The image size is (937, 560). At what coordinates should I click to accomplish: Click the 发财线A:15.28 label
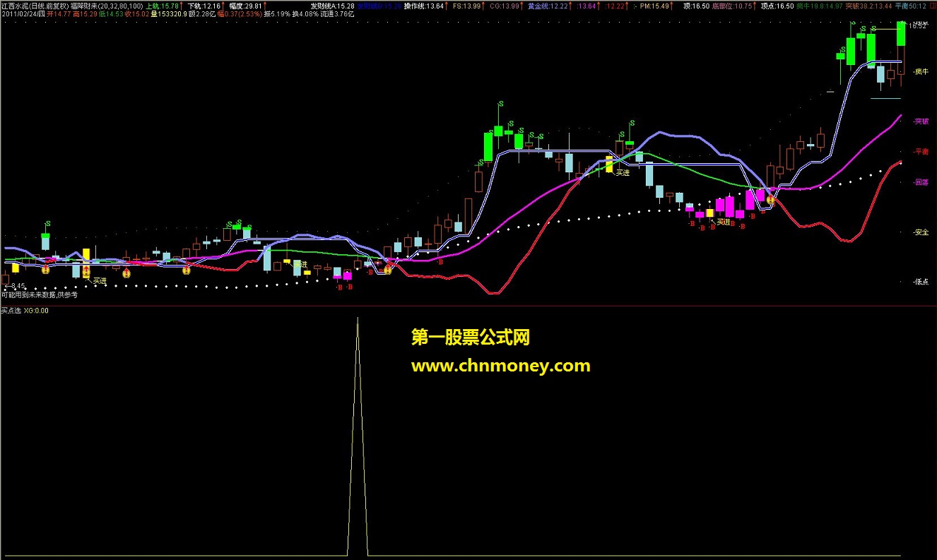click(x=332, y=6)
